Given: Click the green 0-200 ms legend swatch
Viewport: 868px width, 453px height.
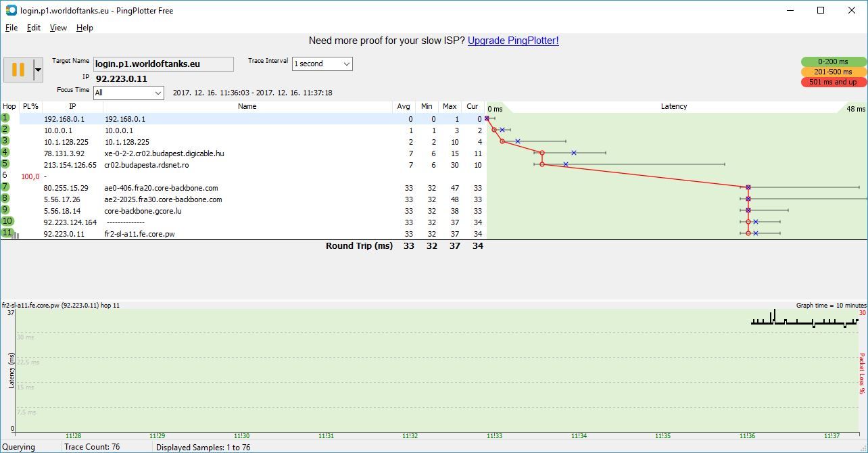Looking at the screenshot, I should pyautogui.click(x=833, y=62).
